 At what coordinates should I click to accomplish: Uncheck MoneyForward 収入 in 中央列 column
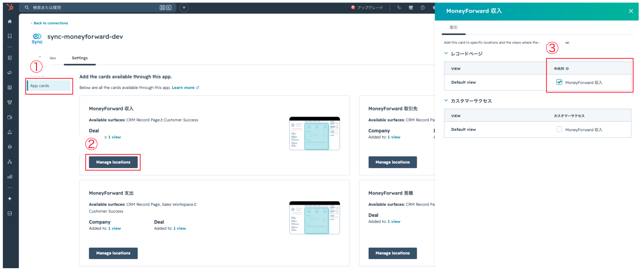(559, 82)
